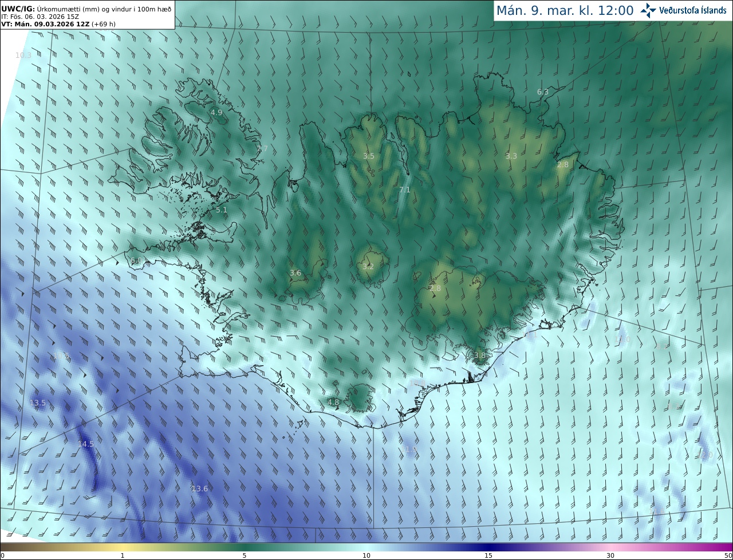Click the 'IT: Fös. 06. 03. 2026 15Z' line
Screen dimensions: 733x560
[40, 17]
